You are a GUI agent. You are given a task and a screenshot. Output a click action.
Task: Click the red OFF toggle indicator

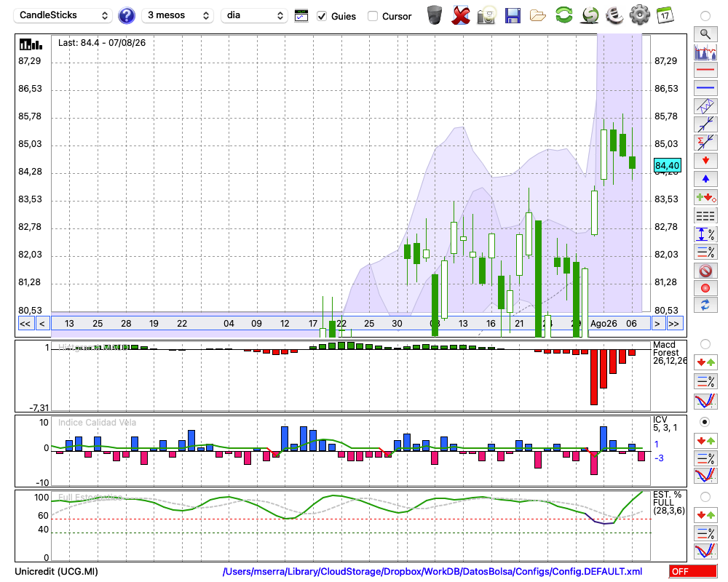tap(693, 571)
